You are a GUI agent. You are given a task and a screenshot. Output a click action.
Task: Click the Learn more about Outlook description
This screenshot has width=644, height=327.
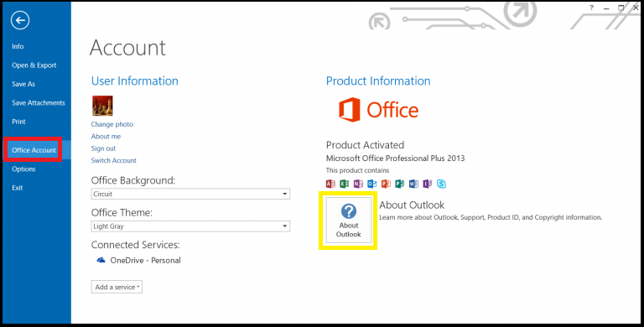491,217
